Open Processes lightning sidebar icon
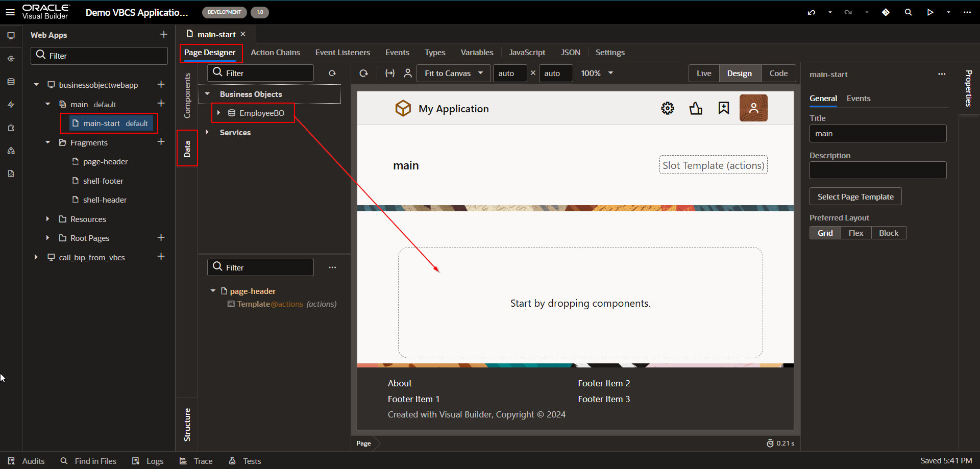 click(x=11, y=105)
